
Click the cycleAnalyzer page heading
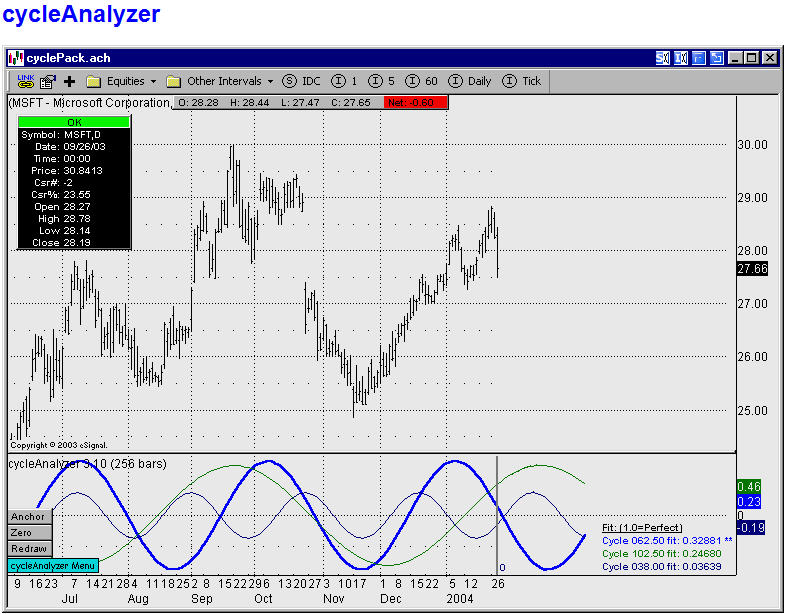[x=81, y=15]
